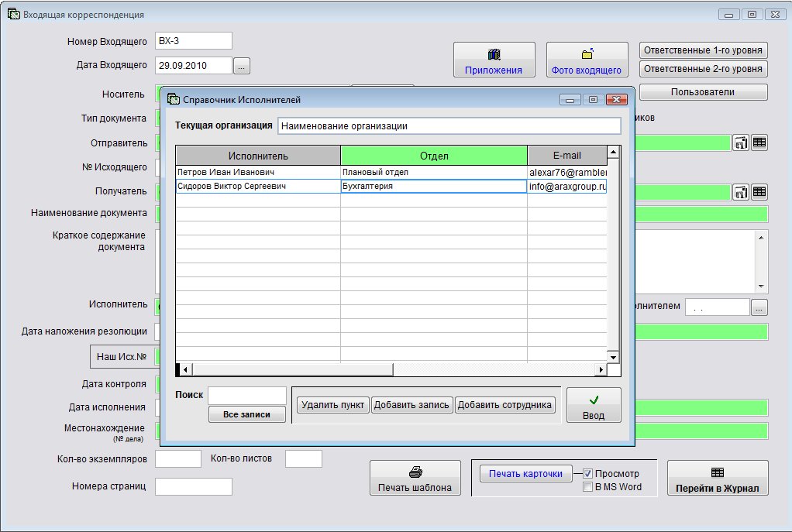This screenshot has height=532, width=792.
Task: Click the Отдел column header
Action: coord(434,156)
